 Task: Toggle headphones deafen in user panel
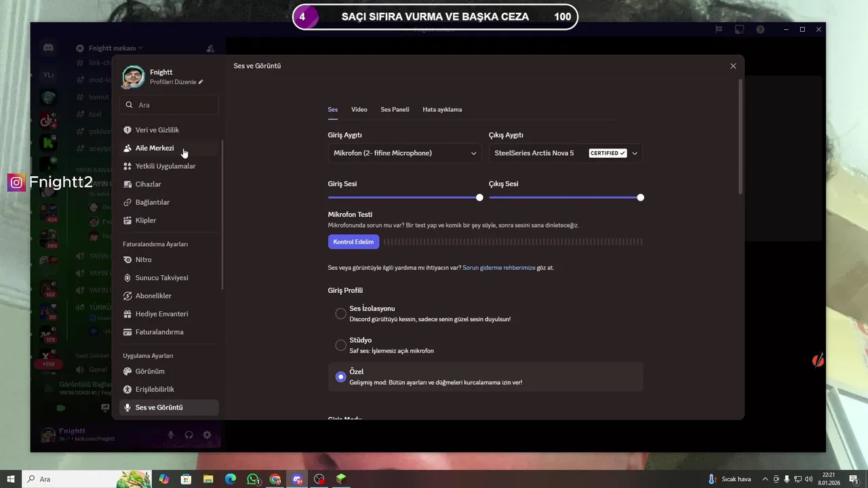[189, 435]
